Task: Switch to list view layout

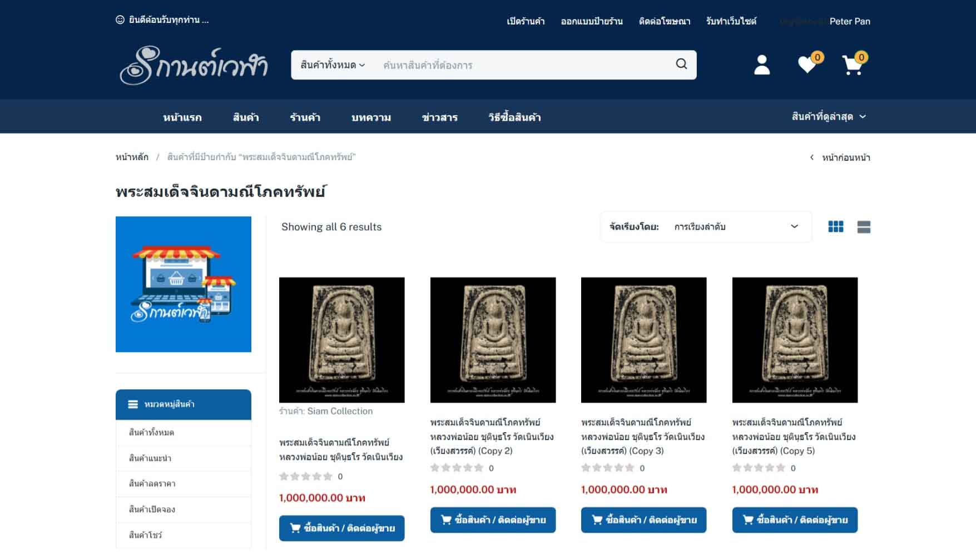Action: 864,226
